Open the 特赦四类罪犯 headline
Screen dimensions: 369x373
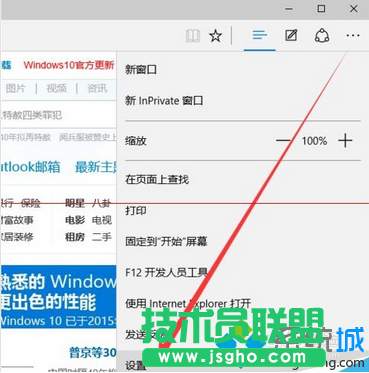click(x=32, y=115)
